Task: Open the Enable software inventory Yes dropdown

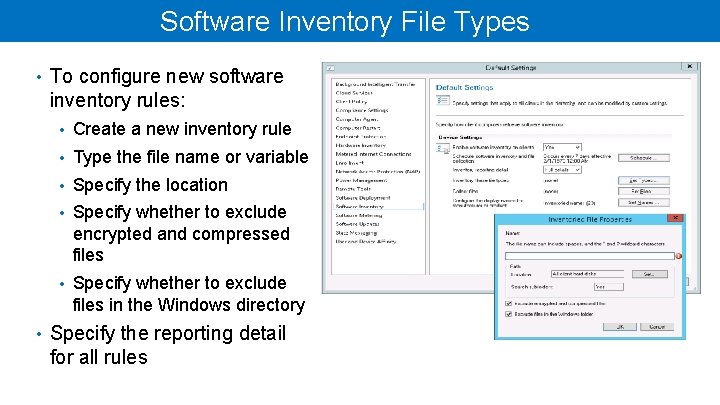Action: coord(562,147)
